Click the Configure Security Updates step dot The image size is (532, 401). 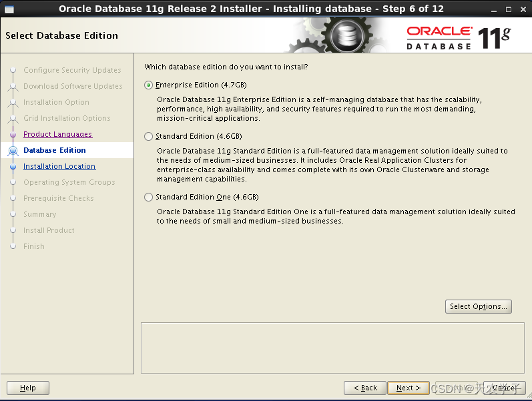click(13, 70)
